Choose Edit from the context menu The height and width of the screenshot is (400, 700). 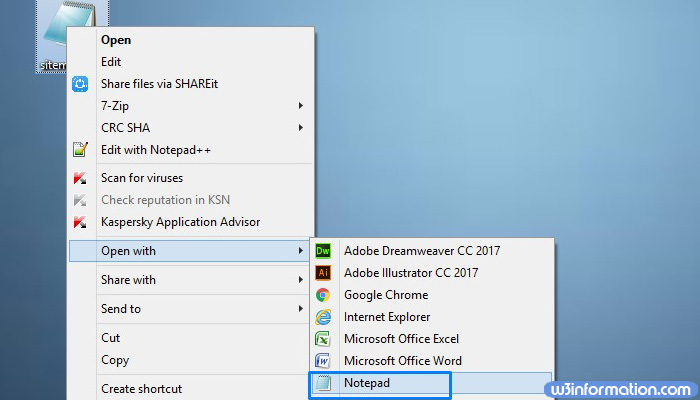point(191,62)
